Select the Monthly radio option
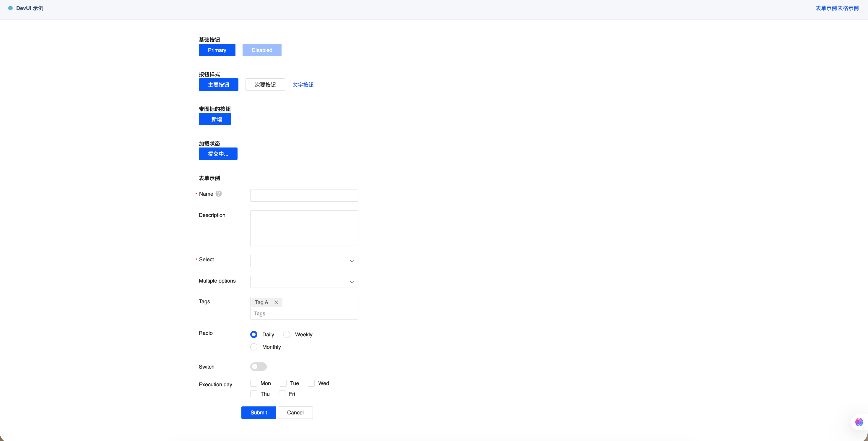Screen dimensions: 868x441 tap(254, 347)
